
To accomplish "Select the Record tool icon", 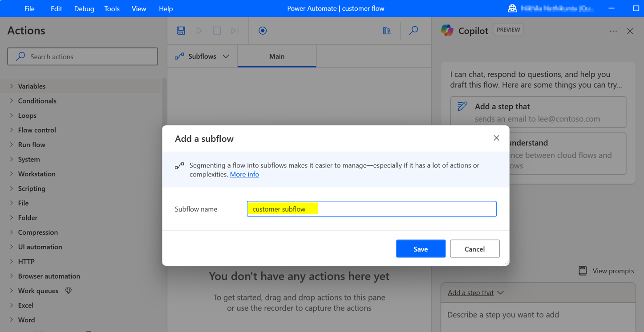I will (x=263, y=30).
